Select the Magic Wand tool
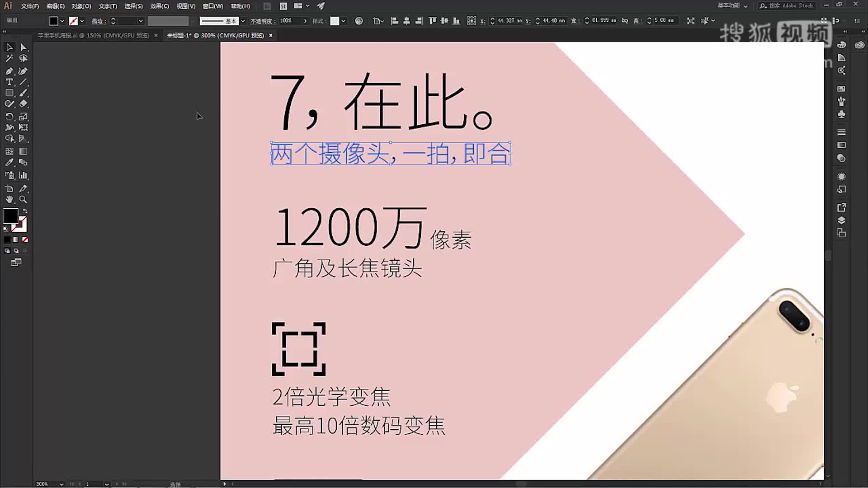 point(9,58)
